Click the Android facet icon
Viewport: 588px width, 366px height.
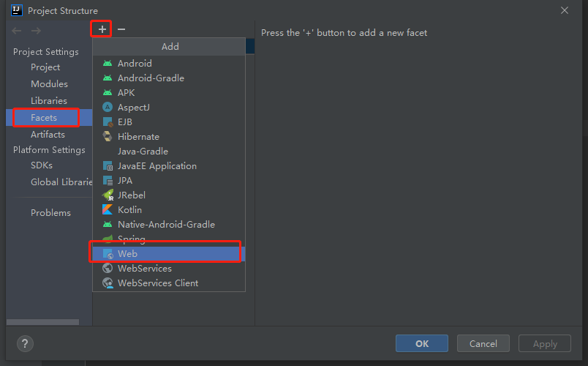click(108, 64)
